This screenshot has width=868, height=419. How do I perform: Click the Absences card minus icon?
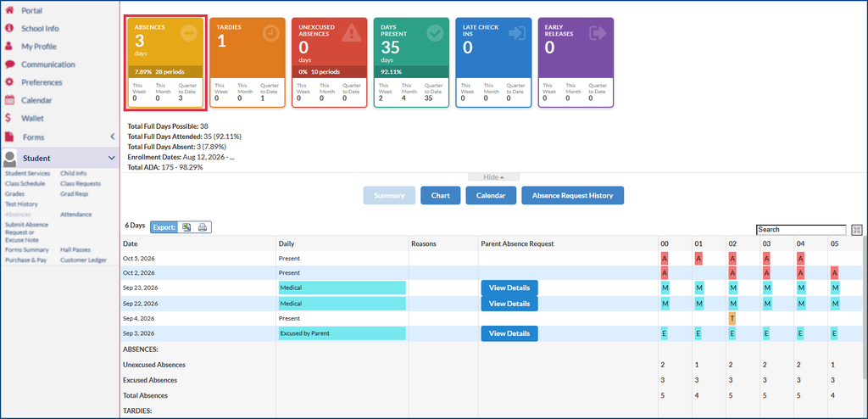[x=188, y=34]
